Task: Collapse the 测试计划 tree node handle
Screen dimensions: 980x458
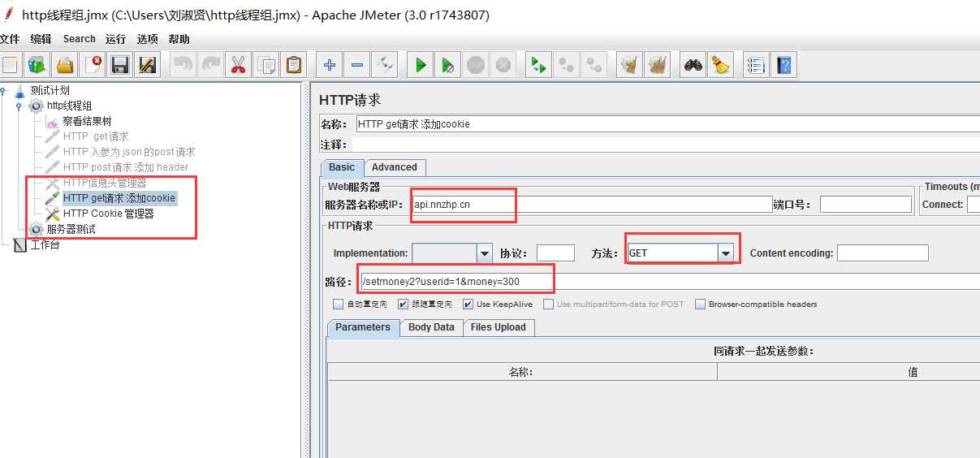Action: coord(3,90)
